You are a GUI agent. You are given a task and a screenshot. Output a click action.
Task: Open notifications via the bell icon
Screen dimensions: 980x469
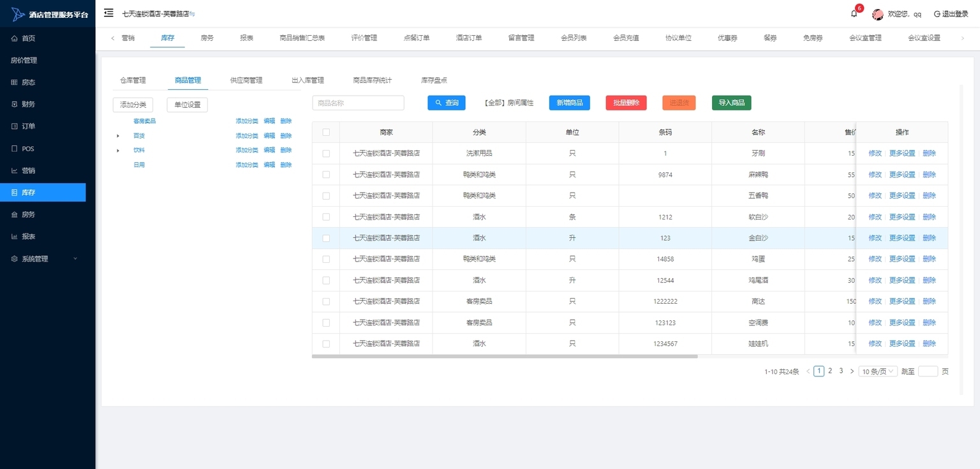point(854,13)
